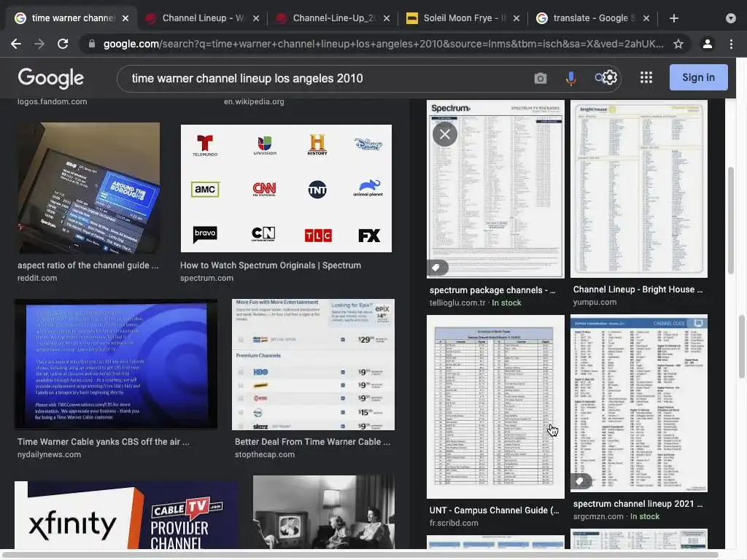Image resolution: width=747 pixels, height=560 pixels.
Task: Bookmark this page with the star icon
Action: 678,44
